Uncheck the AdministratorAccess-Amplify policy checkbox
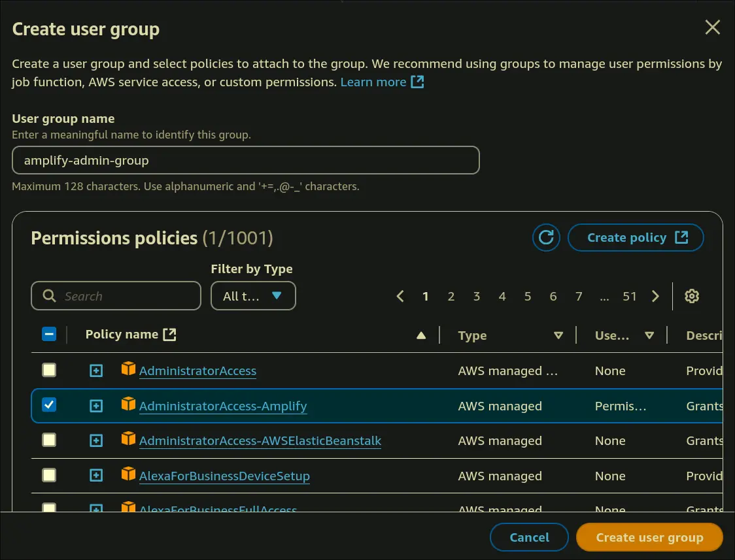This screenshot has height=560, width=735. click(49, 405)
